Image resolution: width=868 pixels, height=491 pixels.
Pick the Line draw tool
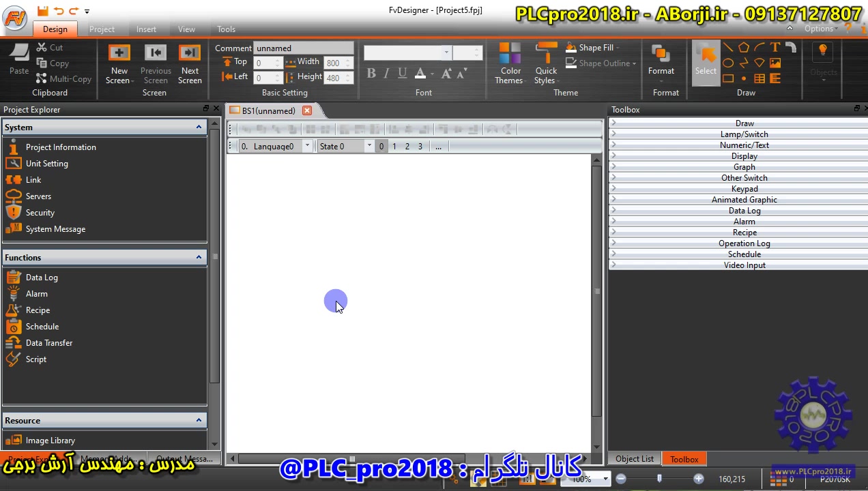coord(728,48)
